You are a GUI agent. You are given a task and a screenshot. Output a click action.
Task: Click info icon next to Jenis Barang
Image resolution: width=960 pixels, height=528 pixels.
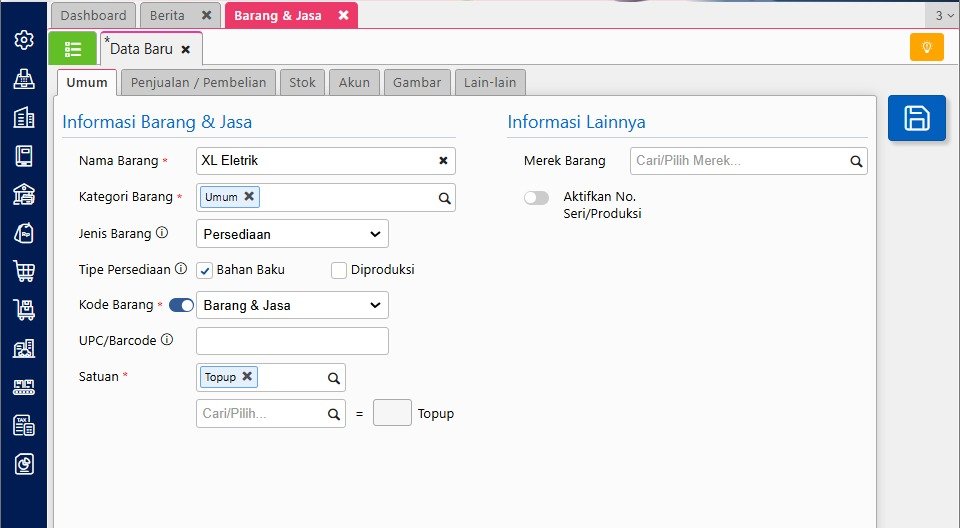point(162,234)
